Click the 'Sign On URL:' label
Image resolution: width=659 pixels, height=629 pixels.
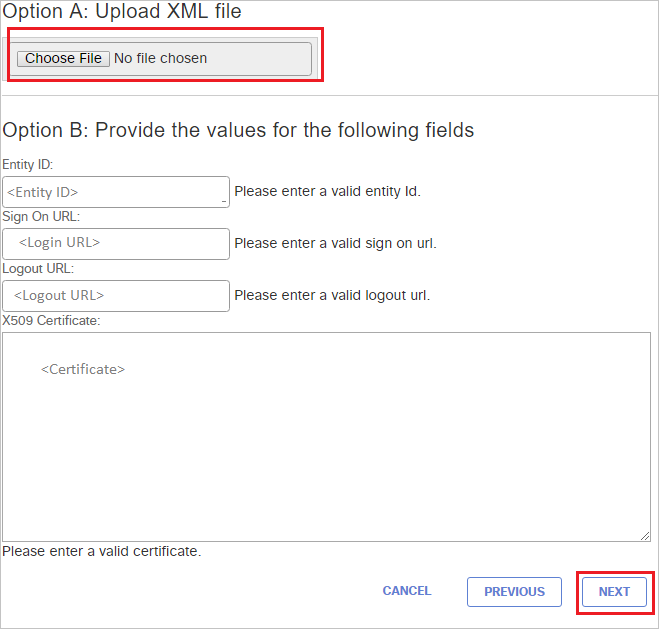point(41,216)
